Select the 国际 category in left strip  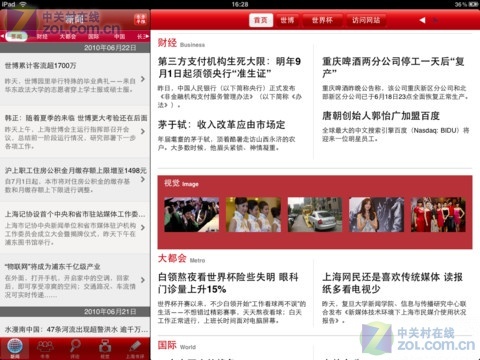pyautogui.click(x=93, y=36)
